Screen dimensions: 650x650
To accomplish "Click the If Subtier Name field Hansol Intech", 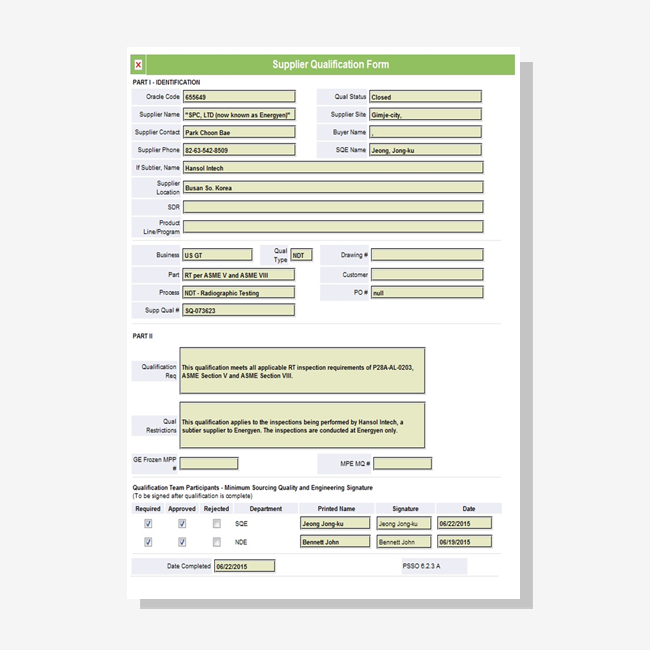I will click(x=333, y=167).
